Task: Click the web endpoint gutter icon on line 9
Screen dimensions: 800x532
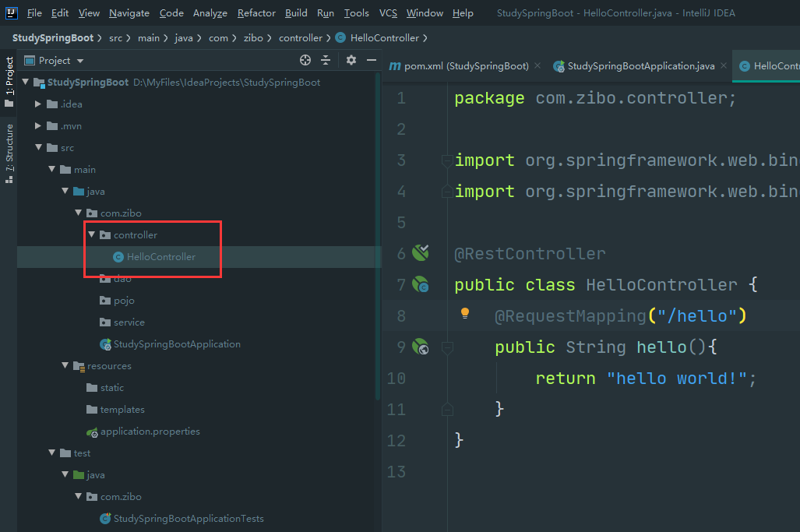Action: [x=421, y=347]
